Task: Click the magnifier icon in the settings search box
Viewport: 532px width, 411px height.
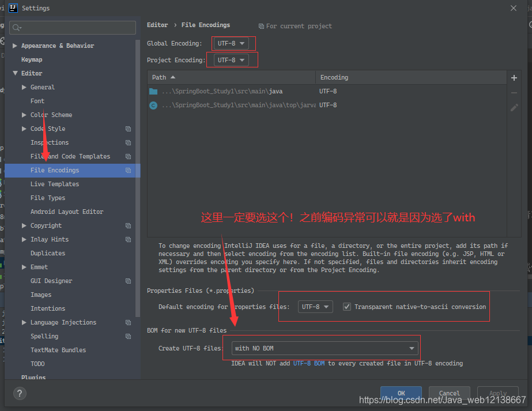Action: click(x=16, y=27)
